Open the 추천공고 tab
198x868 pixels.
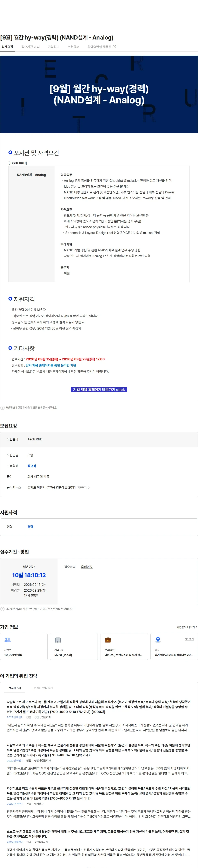pos(73,47)
